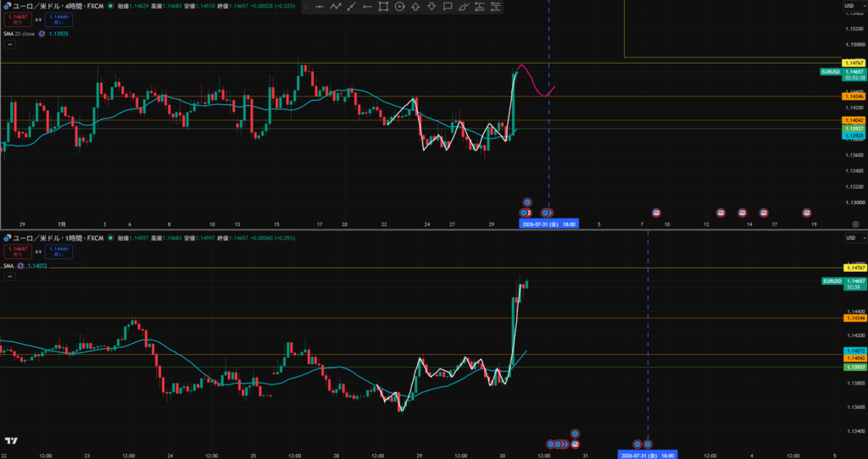This screenshot has width=868, height=459.
Task: Click 2026-07-31 18:00 date label on 4時間 axis
Action: click(548, 224)
